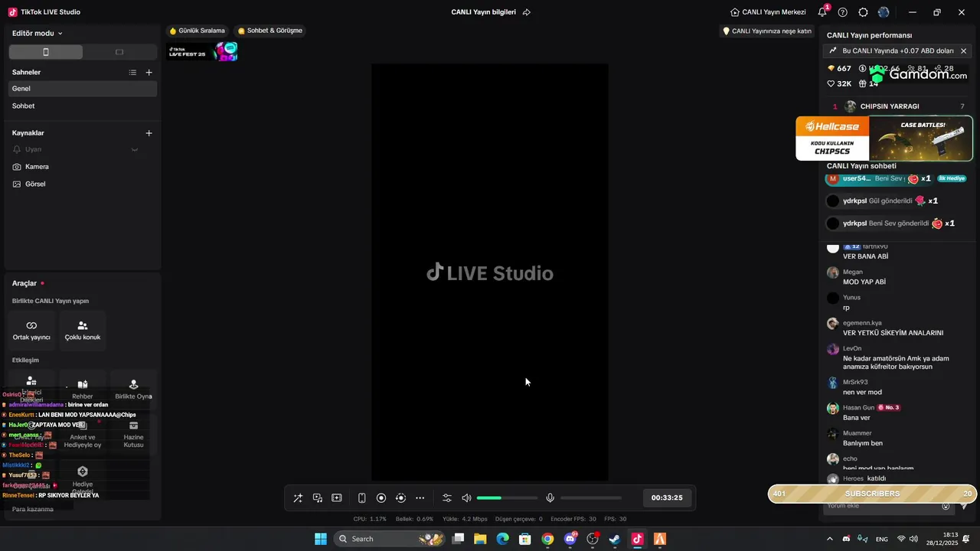The height and width of the screenshot is (551, 980).
Task: Open the scenes list icon beside Sahneler
Action: pos(132,73)
